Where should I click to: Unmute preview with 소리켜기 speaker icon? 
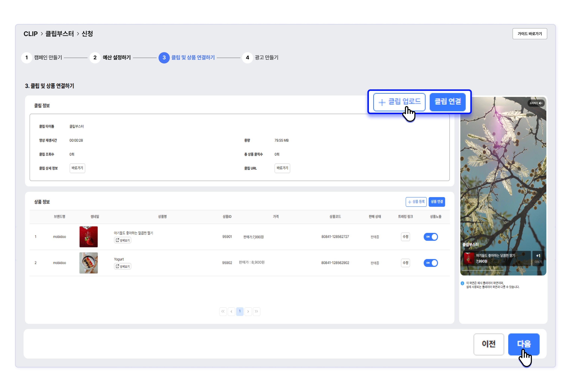click(536, 103)
